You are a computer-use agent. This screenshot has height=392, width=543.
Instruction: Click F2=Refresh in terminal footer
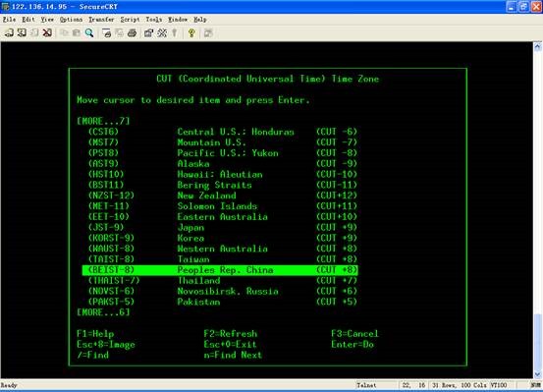[x=231, y=334]
